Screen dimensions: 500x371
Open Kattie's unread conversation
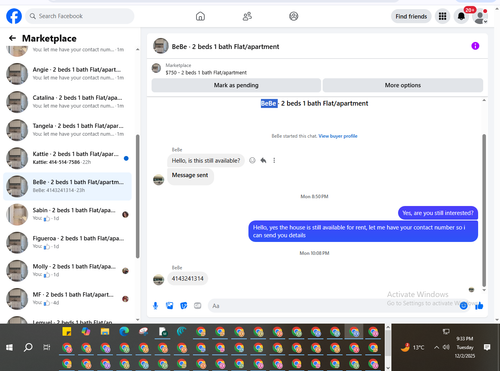coord(67,158)
